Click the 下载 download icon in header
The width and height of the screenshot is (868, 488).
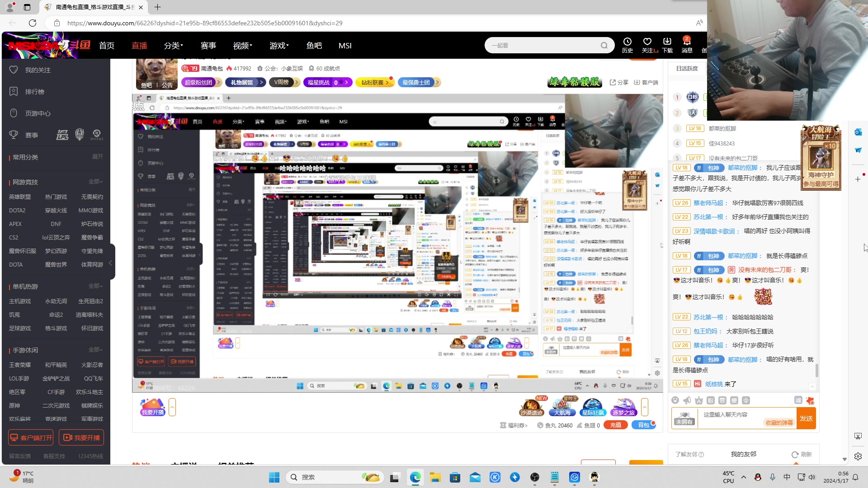pos(667,42)
